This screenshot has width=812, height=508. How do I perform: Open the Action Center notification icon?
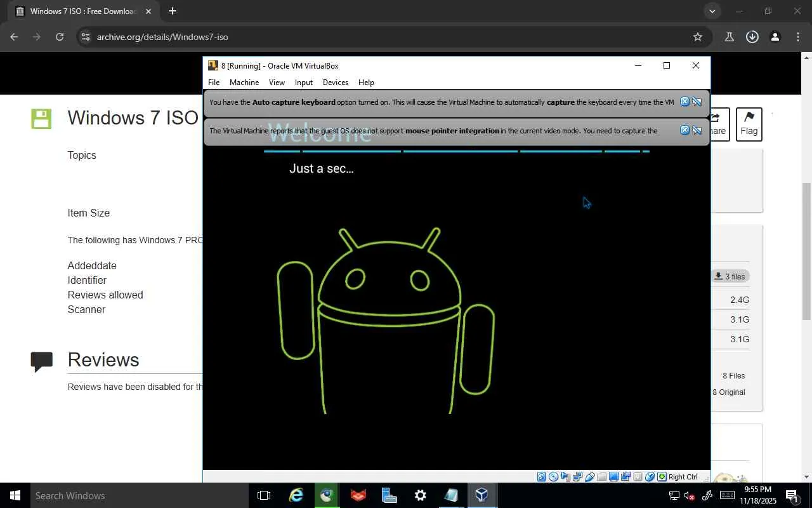[792, 495]
